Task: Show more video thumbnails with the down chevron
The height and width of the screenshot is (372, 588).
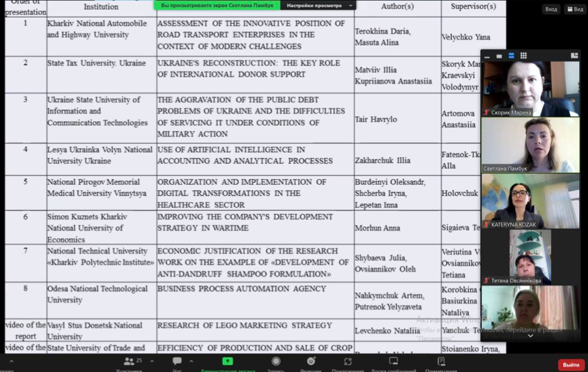Action: 530,336
